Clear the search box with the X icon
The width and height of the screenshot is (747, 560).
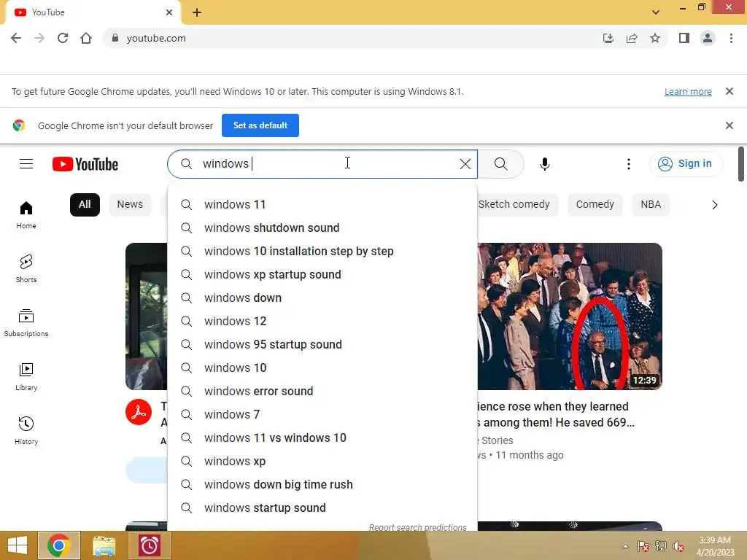(465, 164)
